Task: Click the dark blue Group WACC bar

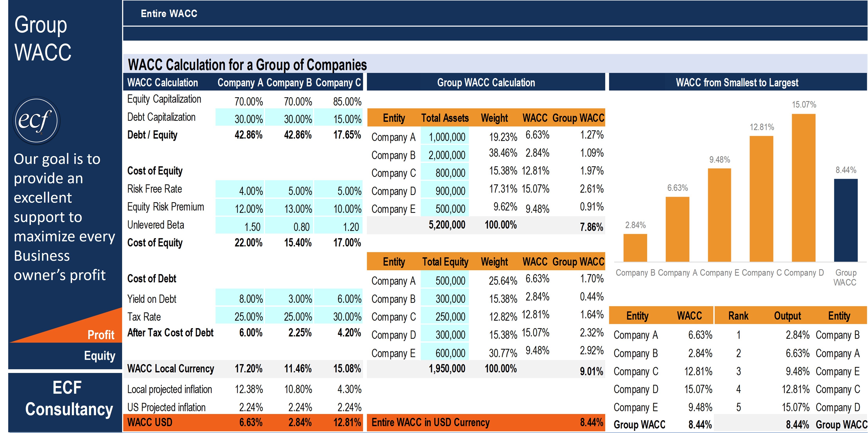Action: [x=846, y=220]
